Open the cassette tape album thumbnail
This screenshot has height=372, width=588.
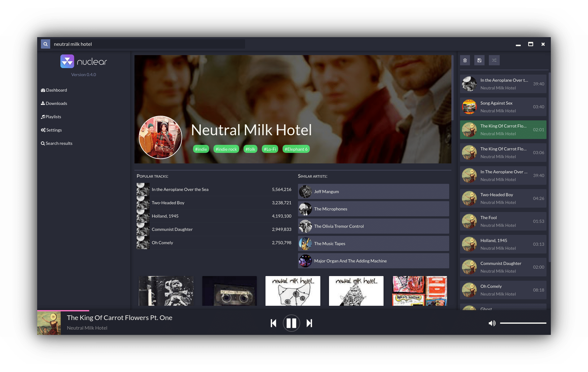click(230, 291)
